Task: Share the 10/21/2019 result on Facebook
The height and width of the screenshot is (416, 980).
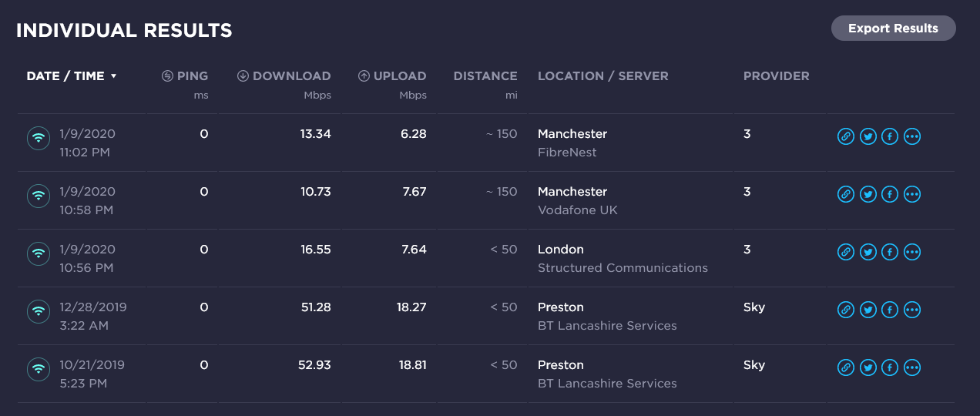Action: pyautogui.click(x=890, y=368)
